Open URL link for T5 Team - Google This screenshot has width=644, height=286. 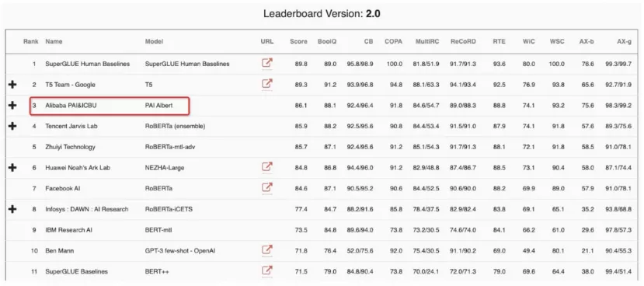click(267, 84)
